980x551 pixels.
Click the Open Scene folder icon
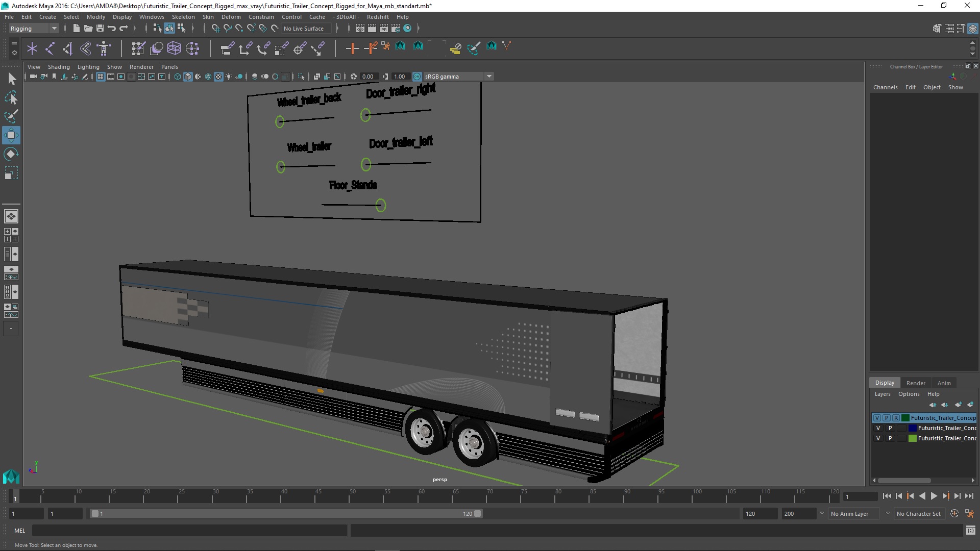point(88,29)
